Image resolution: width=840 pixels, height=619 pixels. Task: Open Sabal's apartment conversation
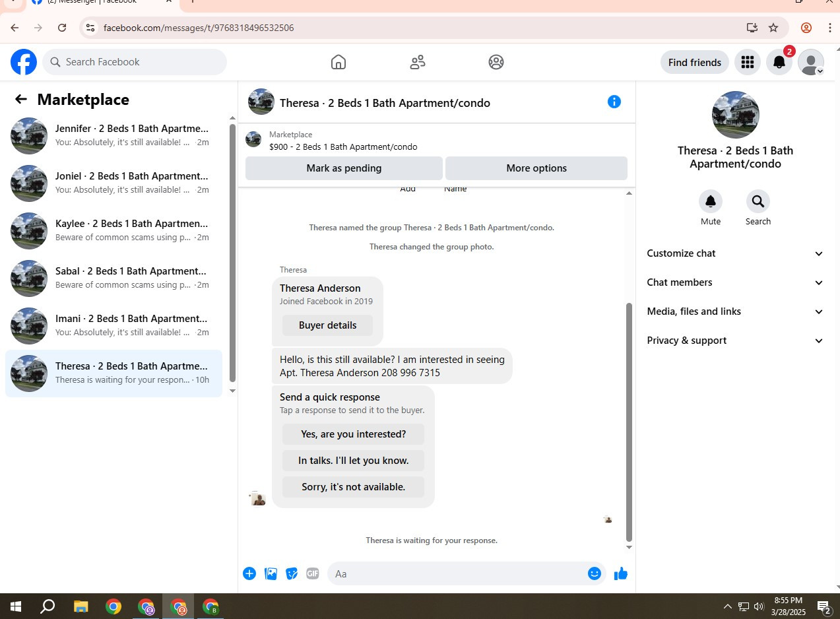coord(113,278)
